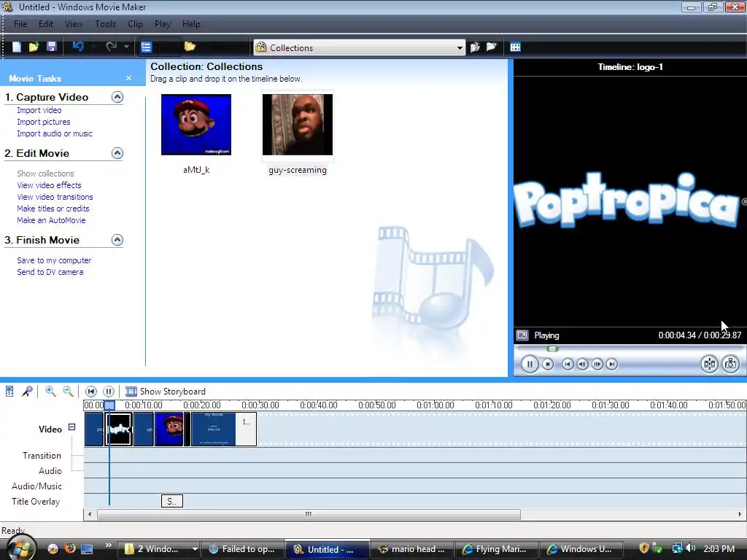
Task: Open the Play menu
Action: pos(162,24)
